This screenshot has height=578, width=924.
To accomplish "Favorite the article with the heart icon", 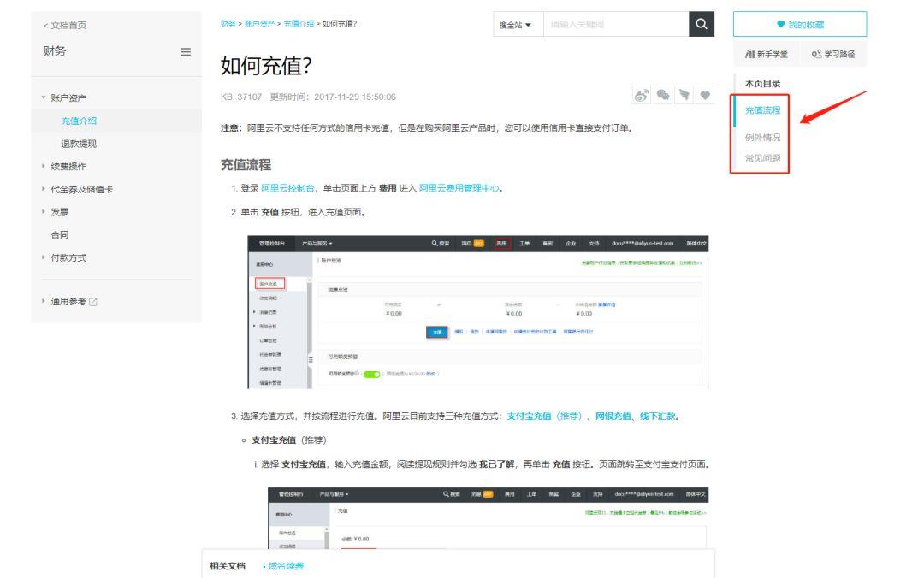I will 705,95.
